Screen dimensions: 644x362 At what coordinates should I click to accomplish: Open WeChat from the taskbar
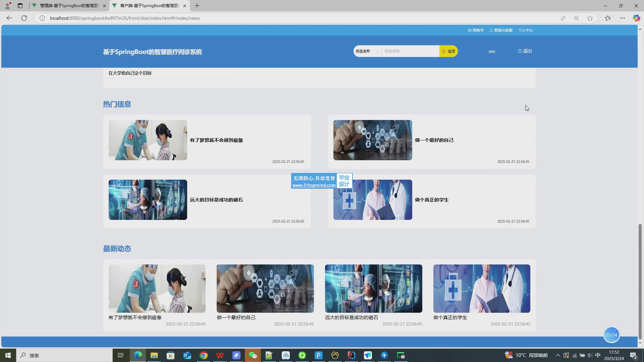coord(253,355)
